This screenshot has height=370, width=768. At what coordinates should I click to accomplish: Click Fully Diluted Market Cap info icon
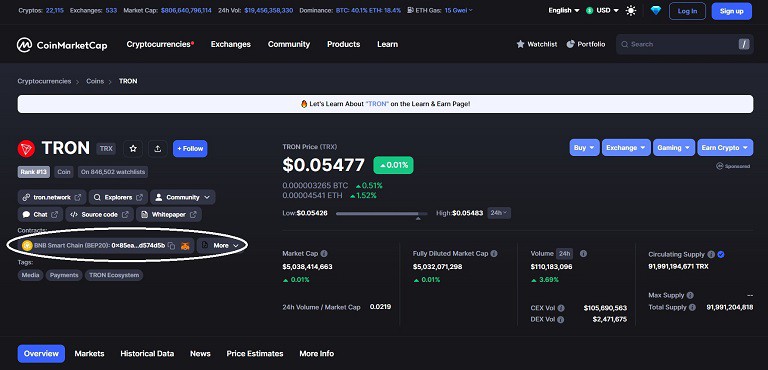coord(494,254)
